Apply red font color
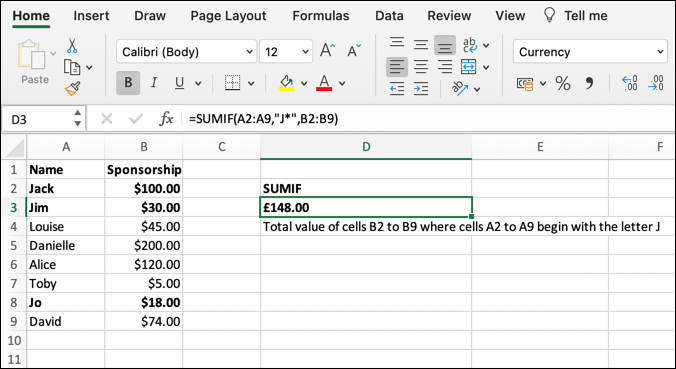676x369 pixels. (324, 82)
